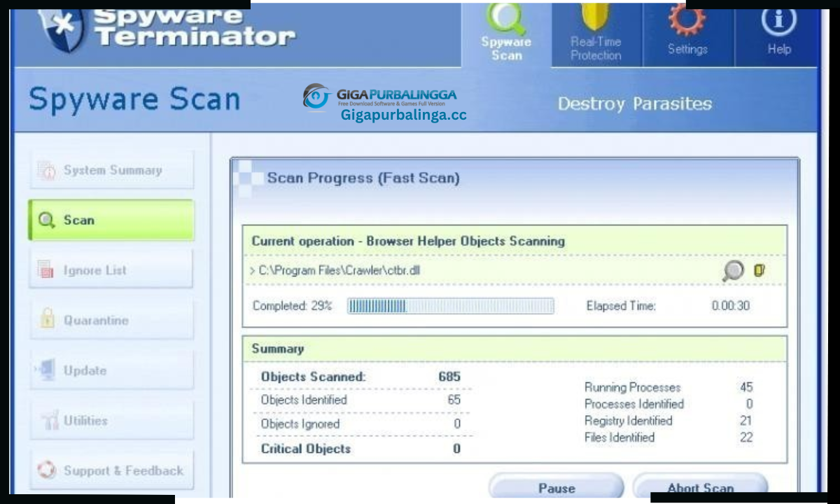840x504 pixels.
Task: Click the Ignore List icon
Action: click(x=47, y=270)
